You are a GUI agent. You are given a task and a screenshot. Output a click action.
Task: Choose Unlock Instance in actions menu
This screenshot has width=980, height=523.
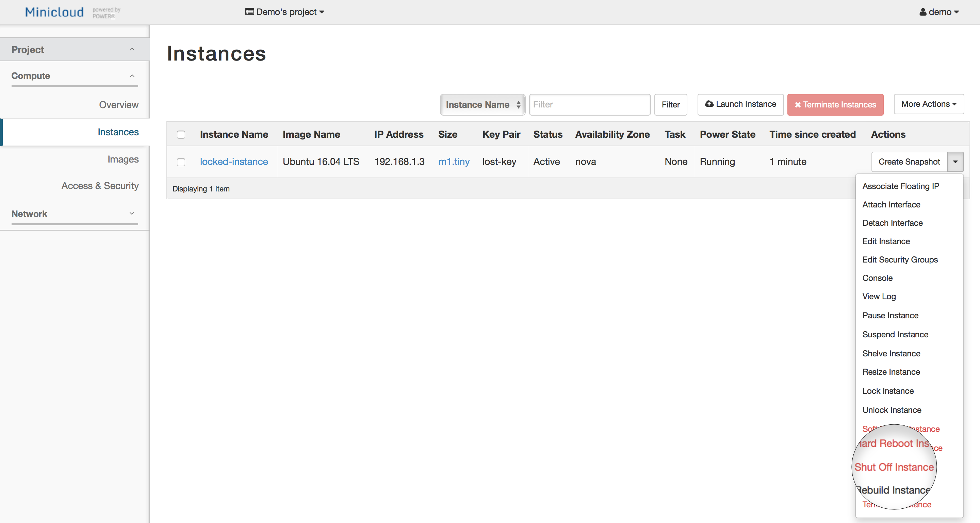point(892,410)
